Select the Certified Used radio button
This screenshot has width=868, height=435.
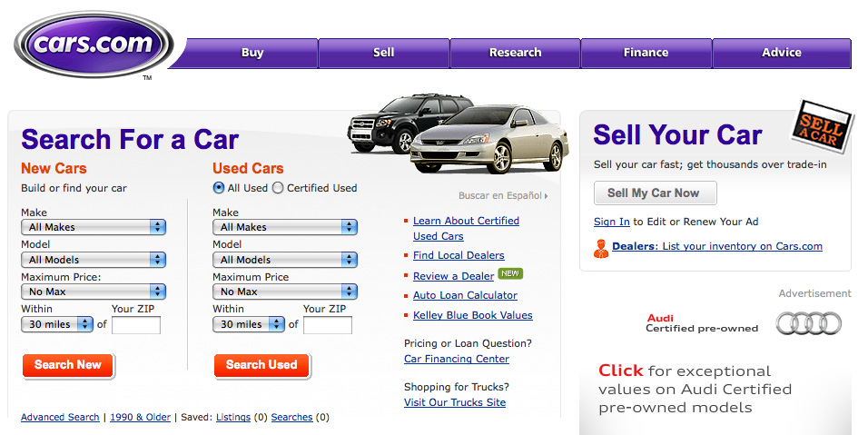(278, 188)
